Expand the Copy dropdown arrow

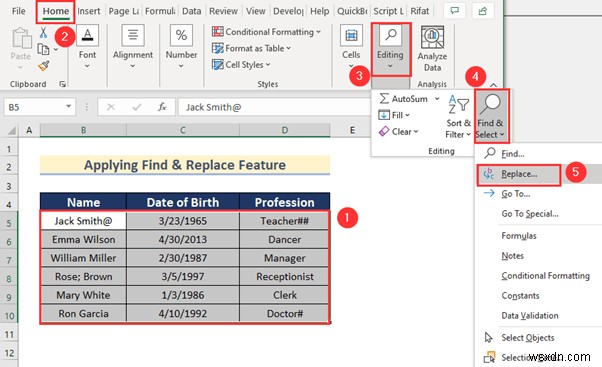tap(56, 50)
